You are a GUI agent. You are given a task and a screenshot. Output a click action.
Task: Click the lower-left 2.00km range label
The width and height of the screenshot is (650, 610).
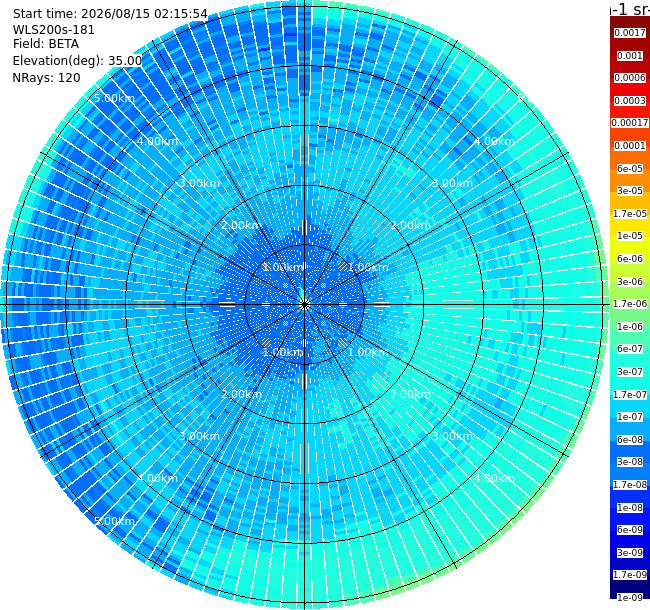pos(241,394)
